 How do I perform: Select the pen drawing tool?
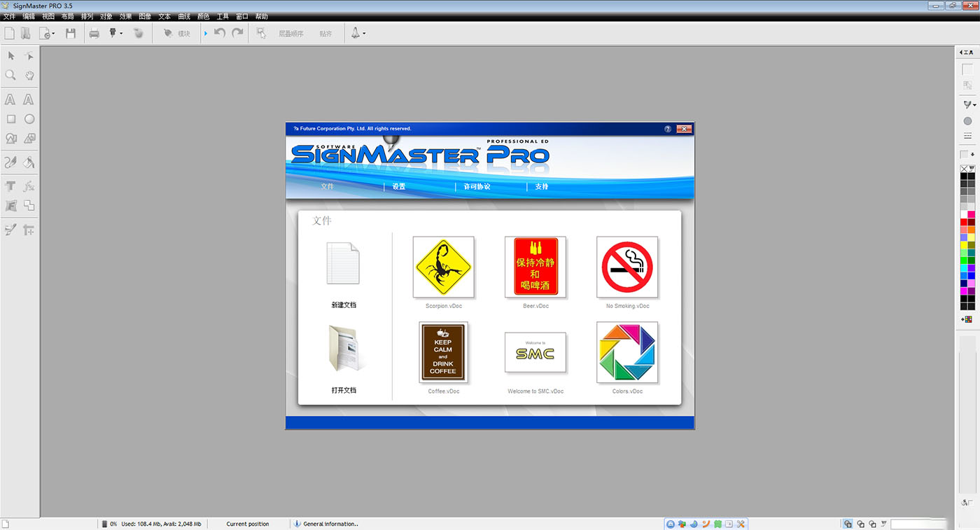10,162
